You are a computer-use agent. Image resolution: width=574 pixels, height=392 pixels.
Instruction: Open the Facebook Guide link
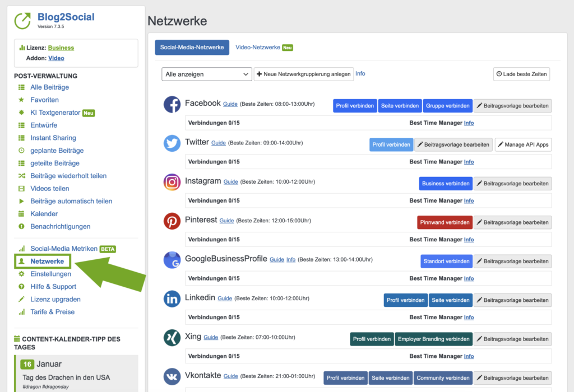(x=230, y=104)
